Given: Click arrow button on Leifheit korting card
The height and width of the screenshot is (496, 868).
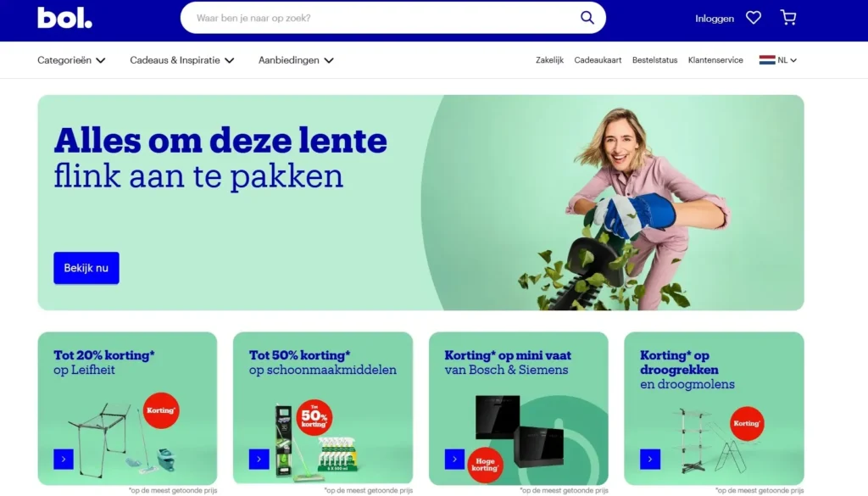Looking at the screenshot, I should coord(64,459).
